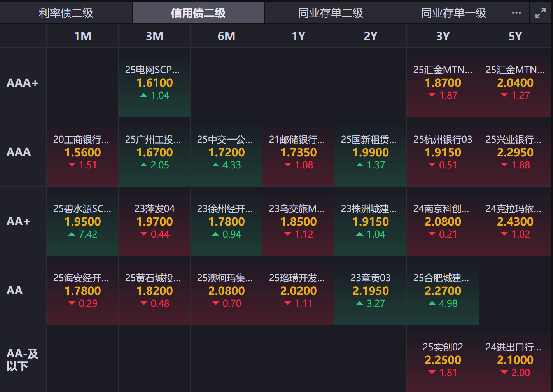Switch to 同业存单一级 tab
553x392 pixels.
point(454,13)
